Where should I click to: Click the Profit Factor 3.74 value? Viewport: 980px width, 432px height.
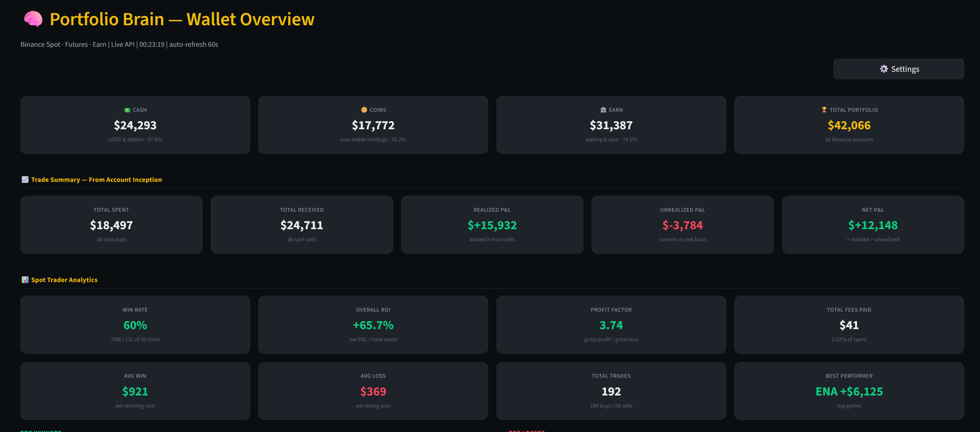611,325
